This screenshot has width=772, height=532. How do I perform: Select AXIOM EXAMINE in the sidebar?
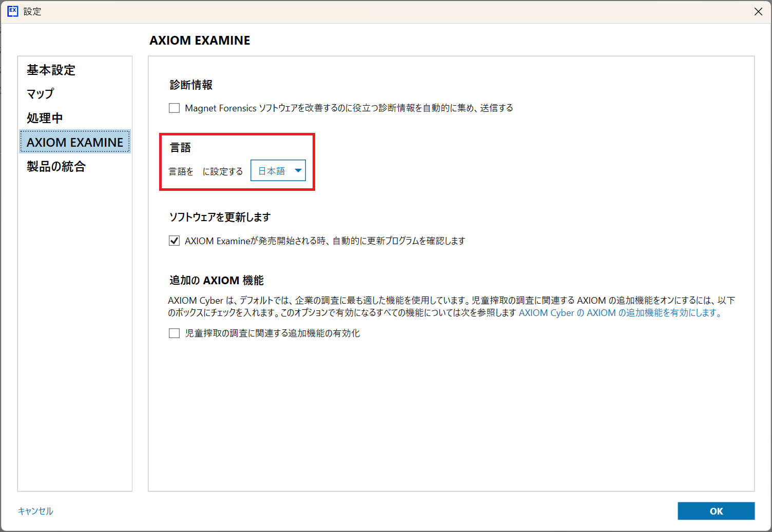(x=75, y=142)
